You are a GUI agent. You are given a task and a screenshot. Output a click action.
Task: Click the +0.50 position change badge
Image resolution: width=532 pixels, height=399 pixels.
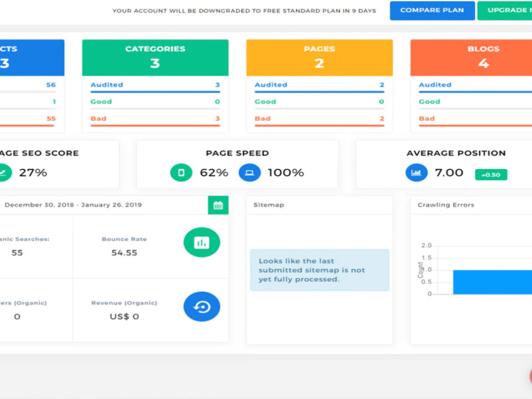pos(491,174)
